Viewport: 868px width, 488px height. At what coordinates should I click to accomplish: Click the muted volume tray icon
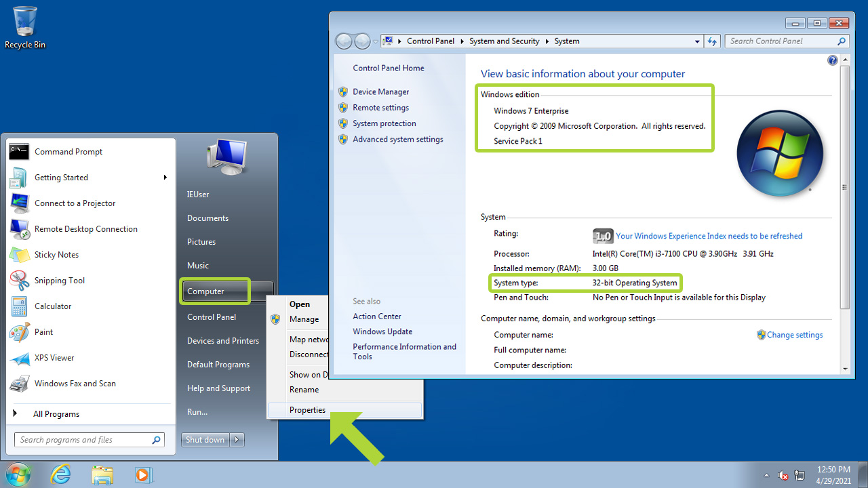tap(783, 475)
